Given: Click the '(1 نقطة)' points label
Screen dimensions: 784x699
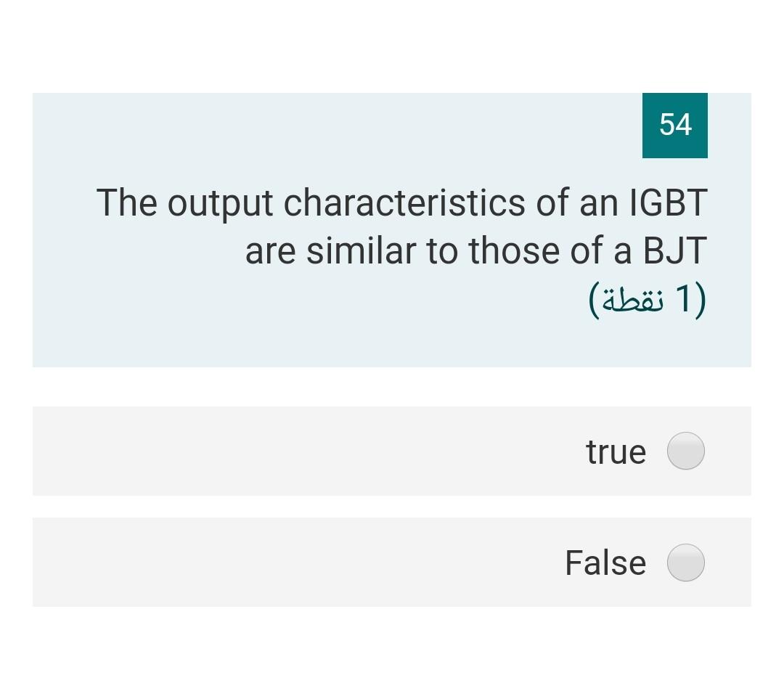Looking at the screenshot, I should pos(647,299).
